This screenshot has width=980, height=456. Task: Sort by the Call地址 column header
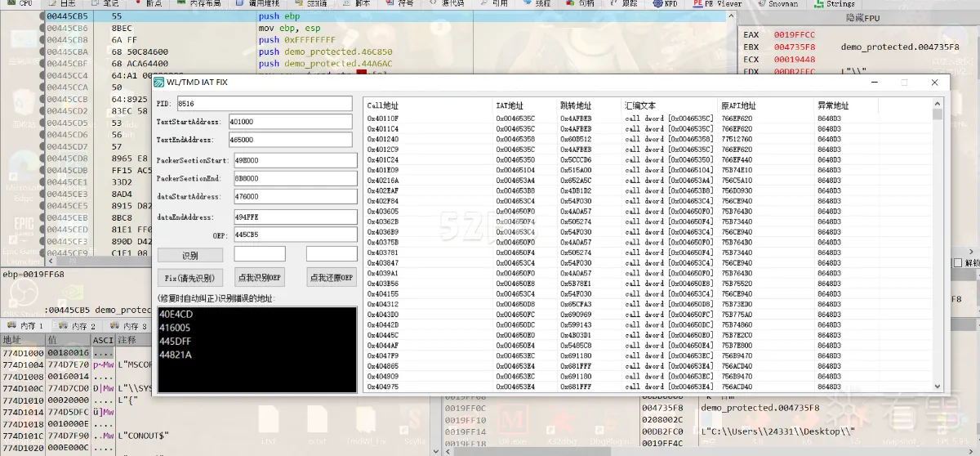428,105
